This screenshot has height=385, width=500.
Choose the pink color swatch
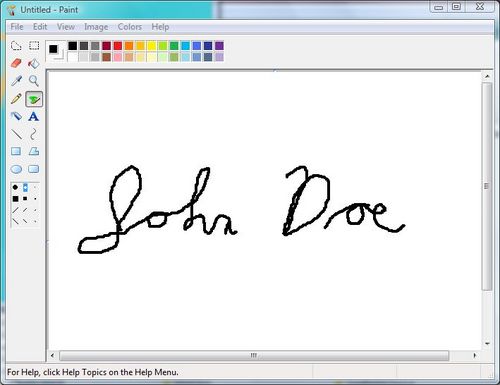(x=118, y=57)
